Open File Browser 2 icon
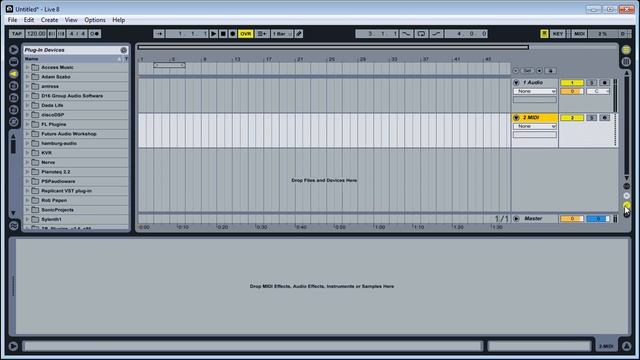The height and width of the screenshot is (360, 640). 13,98
